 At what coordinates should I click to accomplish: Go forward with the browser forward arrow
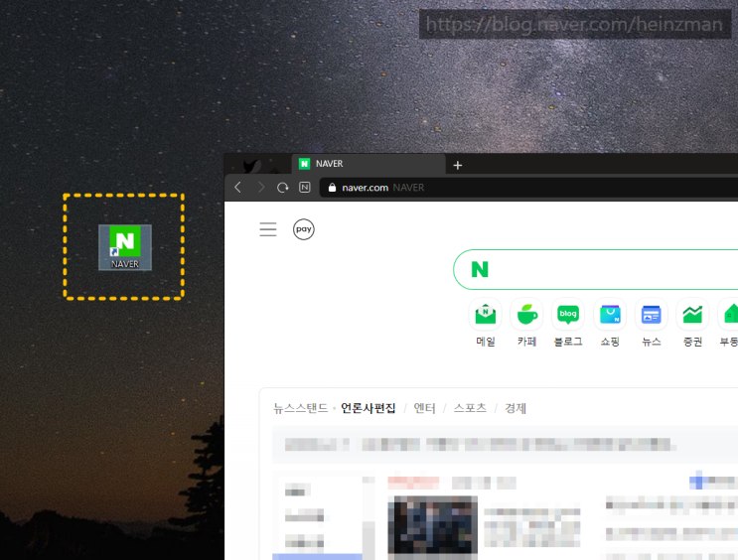[x=261, y=188]
